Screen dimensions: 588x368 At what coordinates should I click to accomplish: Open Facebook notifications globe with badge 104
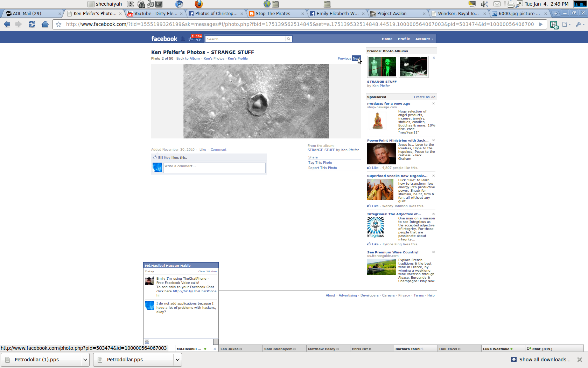click(198, 38)
